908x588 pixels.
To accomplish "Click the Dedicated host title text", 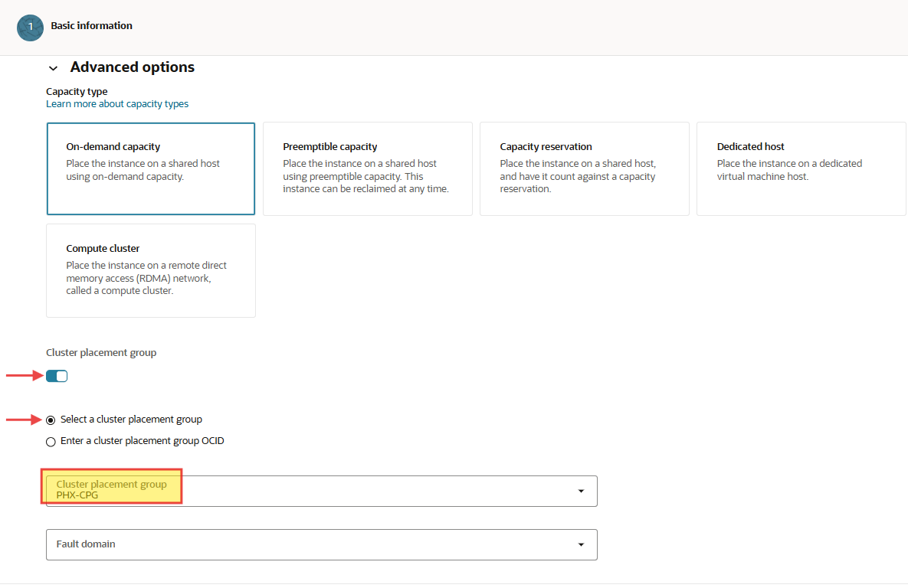I will coord(751,147).
